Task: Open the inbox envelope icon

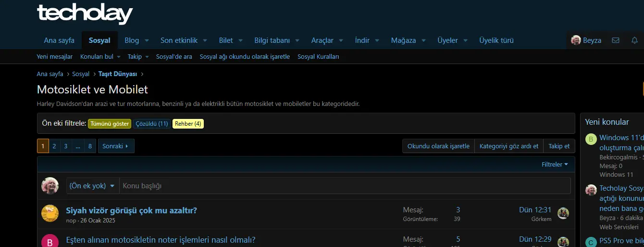Action: [616, 40]
